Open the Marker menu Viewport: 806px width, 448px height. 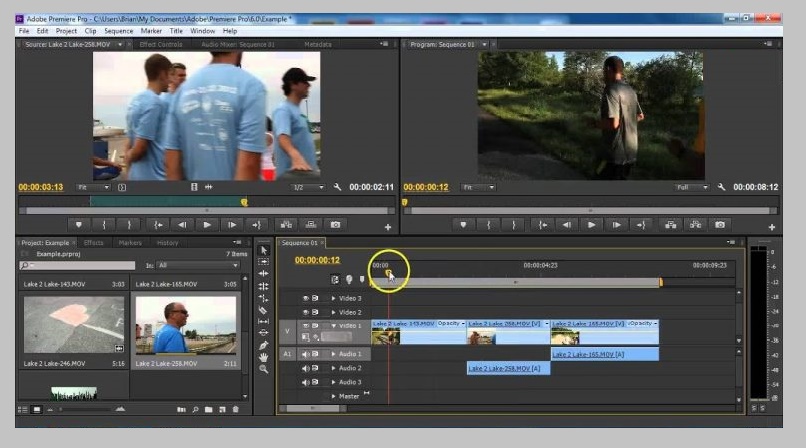coord(151,31)
